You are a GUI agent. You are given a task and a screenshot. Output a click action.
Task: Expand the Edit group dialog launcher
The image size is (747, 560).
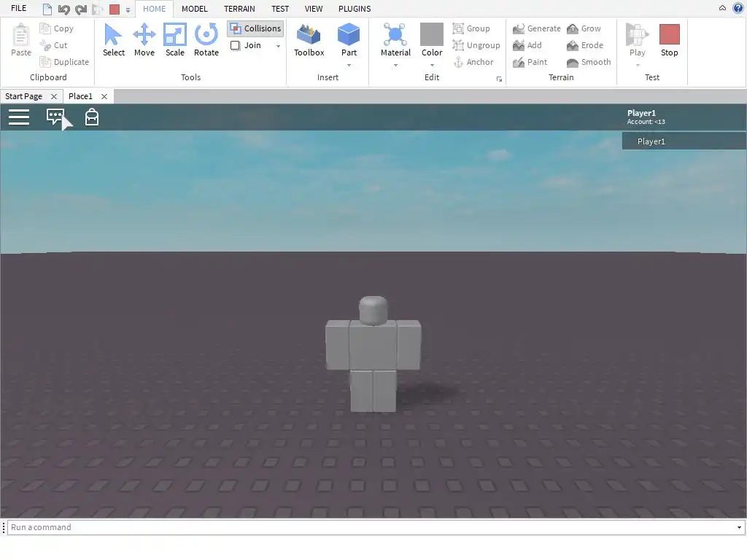click(499, 79)
